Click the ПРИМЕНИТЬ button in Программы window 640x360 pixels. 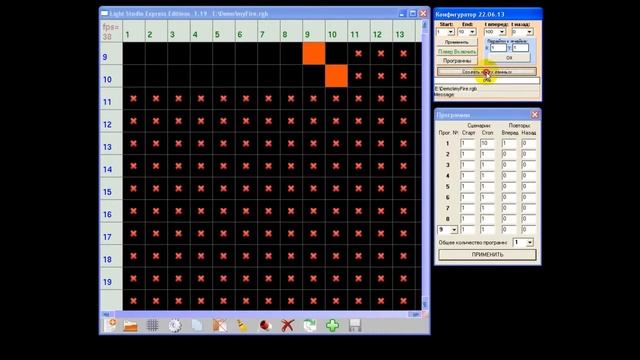[x=487, y=255]
